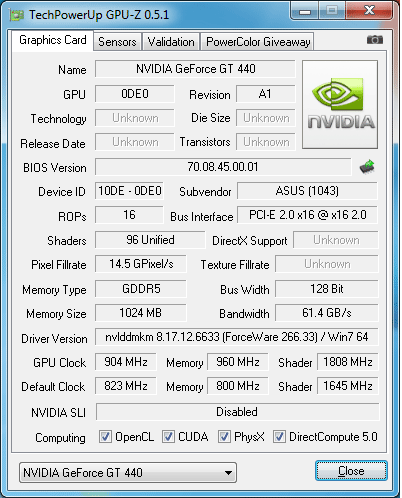
Task: Click the default shader value 1645 MHz
Action: click(x=348, y=386)
